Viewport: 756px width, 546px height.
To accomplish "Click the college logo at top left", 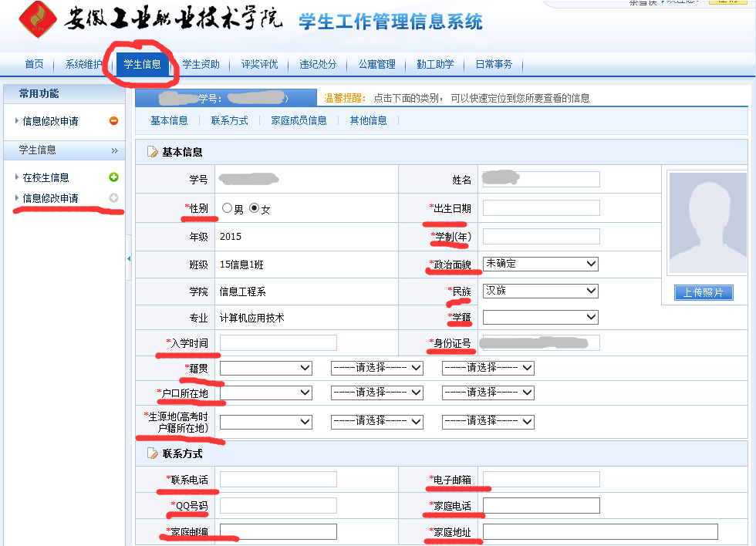I will (38, 20).
